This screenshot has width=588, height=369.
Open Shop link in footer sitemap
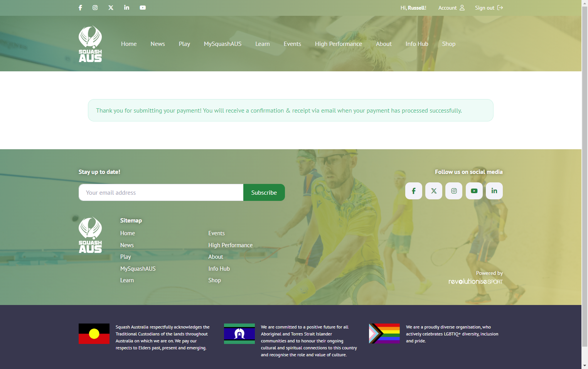[x=215, y=280]
